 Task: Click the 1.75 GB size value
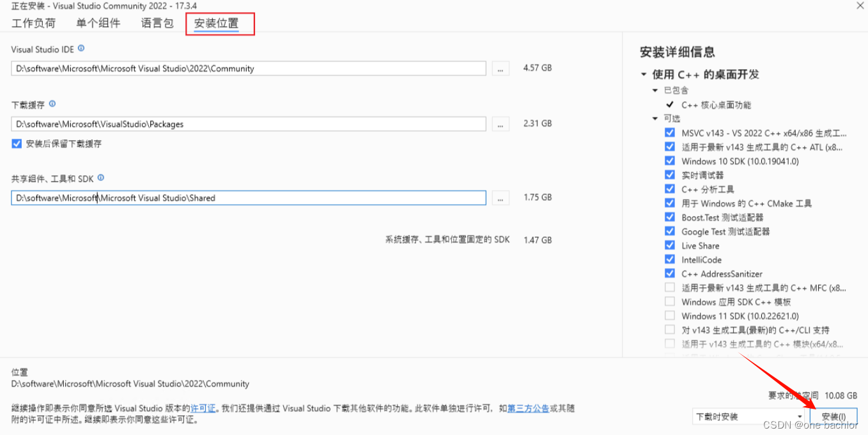538,197
